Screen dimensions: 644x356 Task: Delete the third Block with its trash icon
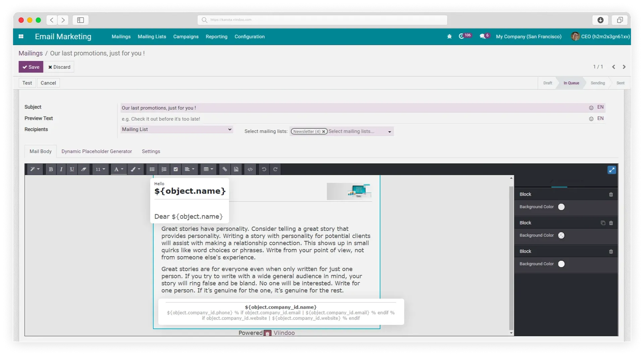pos(611,251)
